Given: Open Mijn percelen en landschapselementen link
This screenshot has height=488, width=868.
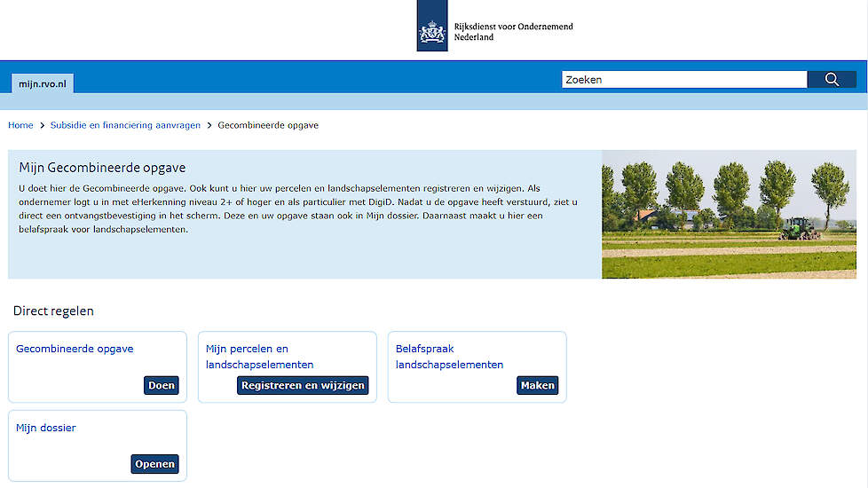Looking at the screenshot, I should pos(260,357).
